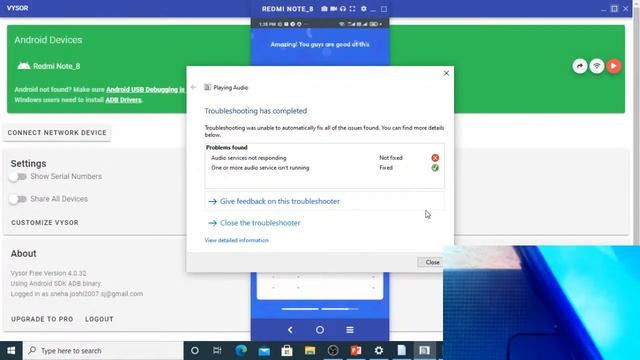Image resolution: width=640 pixels, height=360 pixels.
Task: Open File Explorer from taskbar
Action: tap(310, 351)
